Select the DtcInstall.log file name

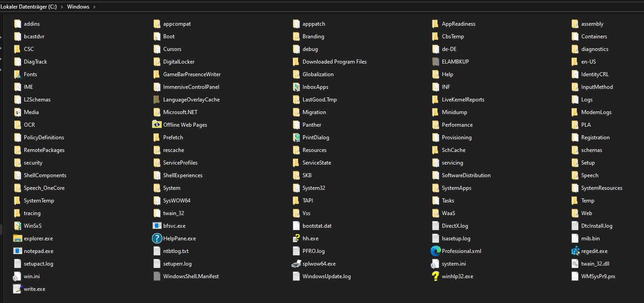pos(597,226)
